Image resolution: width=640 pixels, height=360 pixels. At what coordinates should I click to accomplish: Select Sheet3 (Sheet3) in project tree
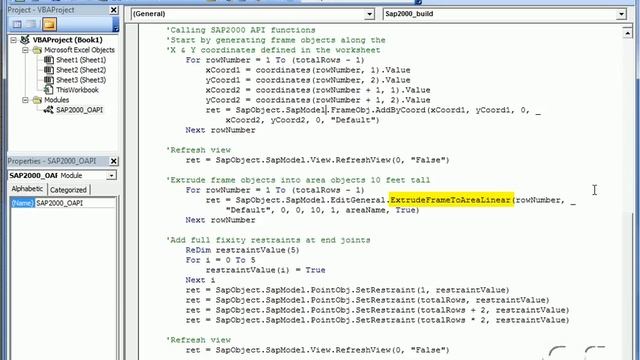coord(81,80)
